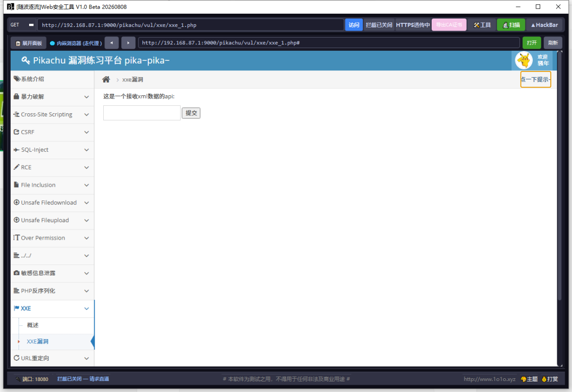The width and height of the screenshot is (572, 392).
Task: Click the 提交 submit button
Action: pos(191,113)
